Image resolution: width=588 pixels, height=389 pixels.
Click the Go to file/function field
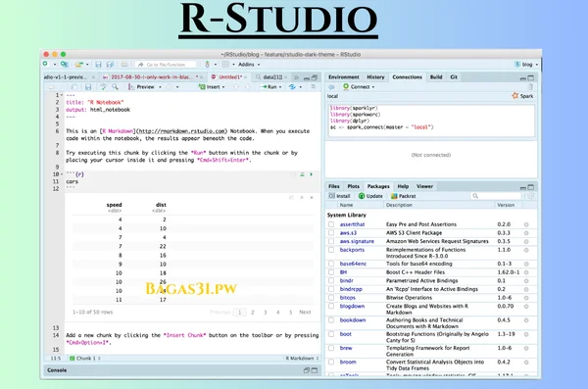[x=166, y=65]
